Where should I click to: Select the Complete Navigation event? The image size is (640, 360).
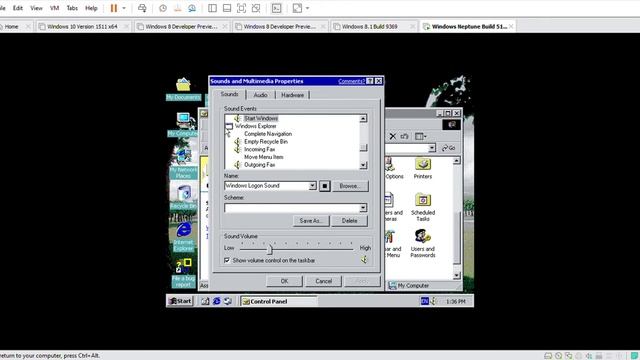point(268,134)
